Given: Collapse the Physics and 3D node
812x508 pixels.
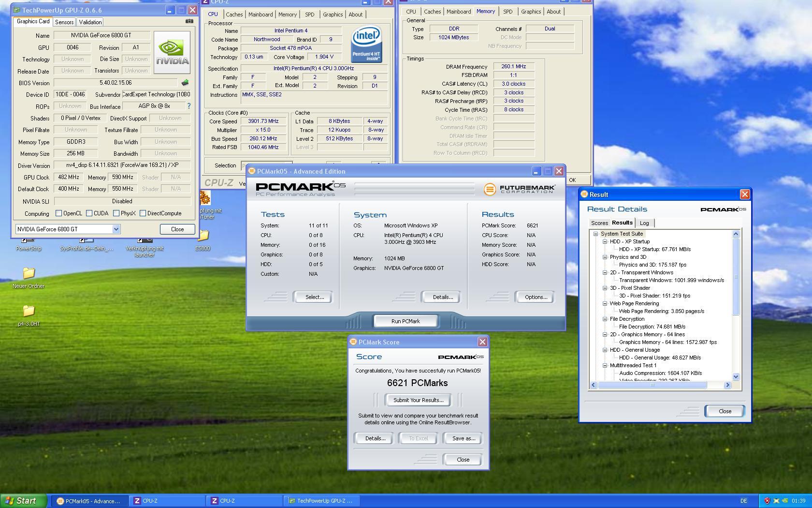Looking at the screenshot, I should point(605,257).
